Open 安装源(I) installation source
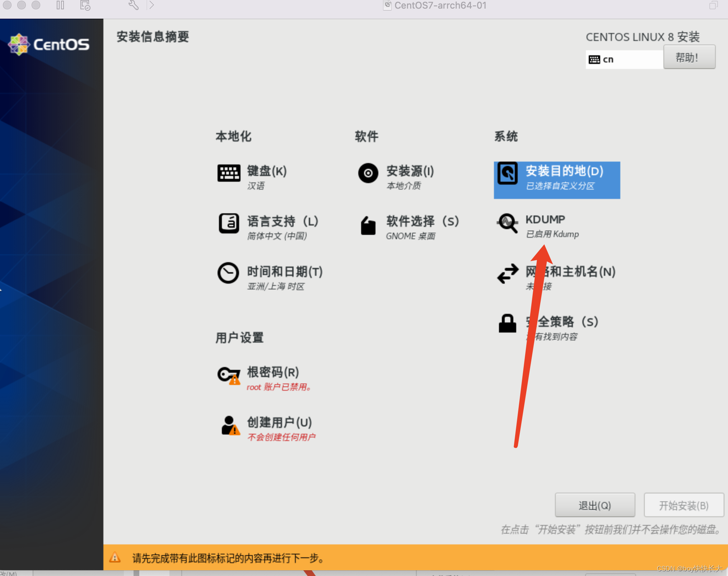Image resolution: width=728 pixels, height=576 pixels. tap(410, 171)
